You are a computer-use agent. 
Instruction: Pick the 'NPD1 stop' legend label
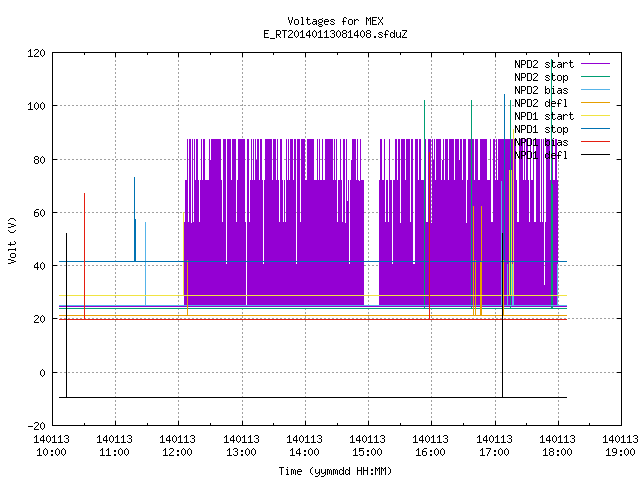[541, 129]
